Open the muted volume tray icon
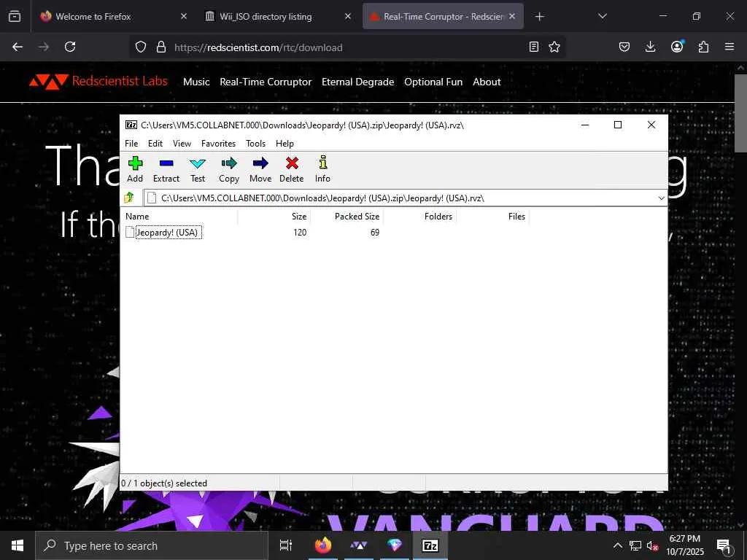The width and height of the screenshot is (747, 560). 652,545
